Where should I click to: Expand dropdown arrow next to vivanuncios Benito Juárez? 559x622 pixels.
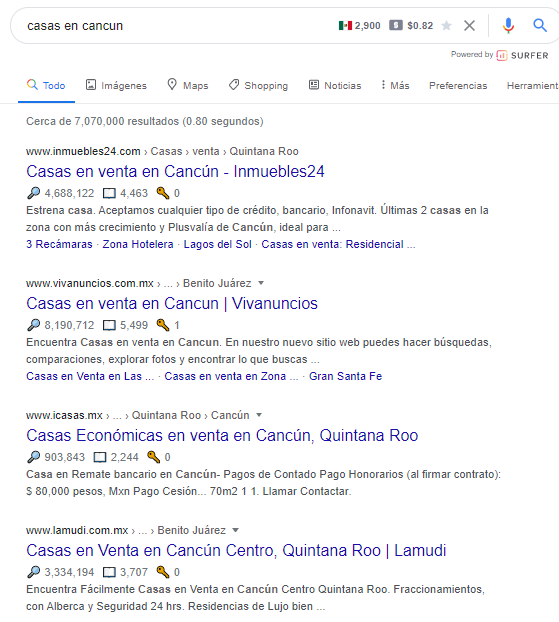tap(261, 283)
